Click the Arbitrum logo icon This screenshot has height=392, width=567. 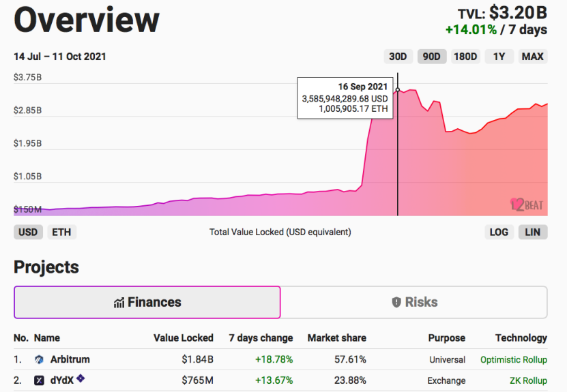39,359
